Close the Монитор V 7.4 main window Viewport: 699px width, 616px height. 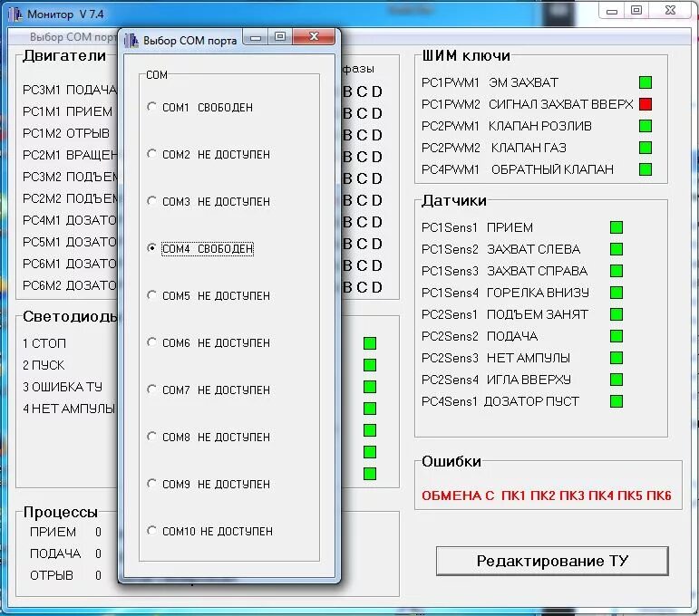coord(670,11)
